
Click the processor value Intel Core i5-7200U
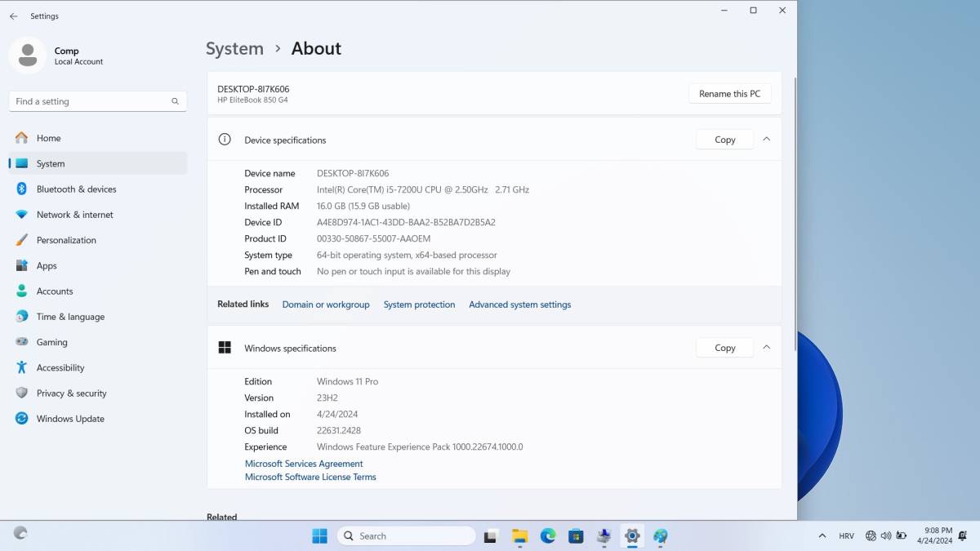423,189
